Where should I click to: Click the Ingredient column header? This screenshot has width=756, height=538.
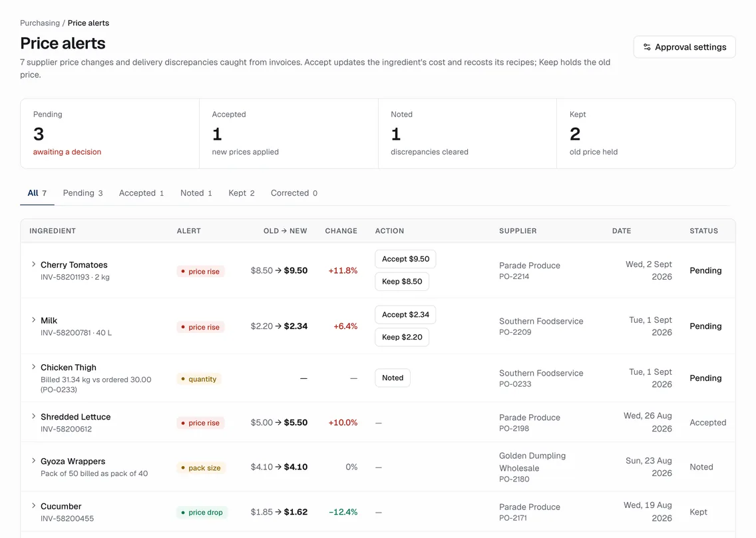[53, 231]
